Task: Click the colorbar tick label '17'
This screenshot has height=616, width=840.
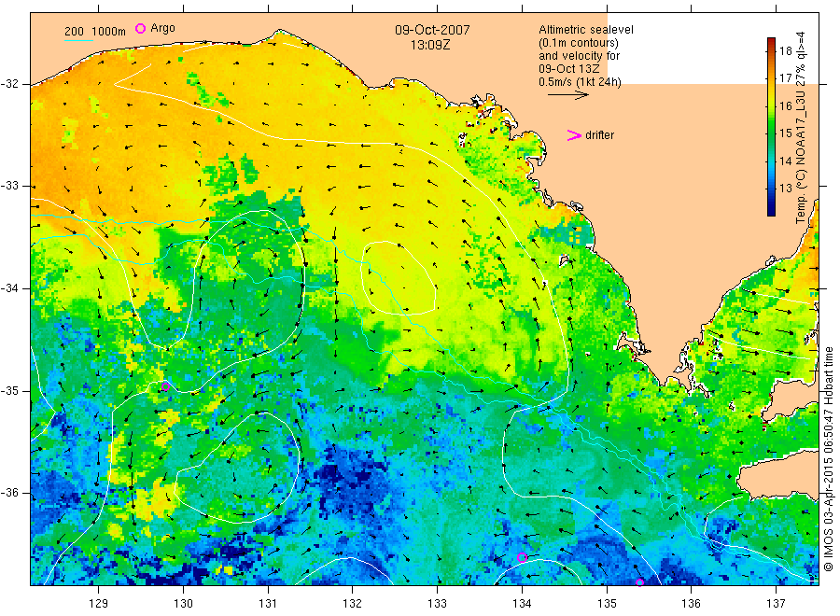Action: point(785,78)
